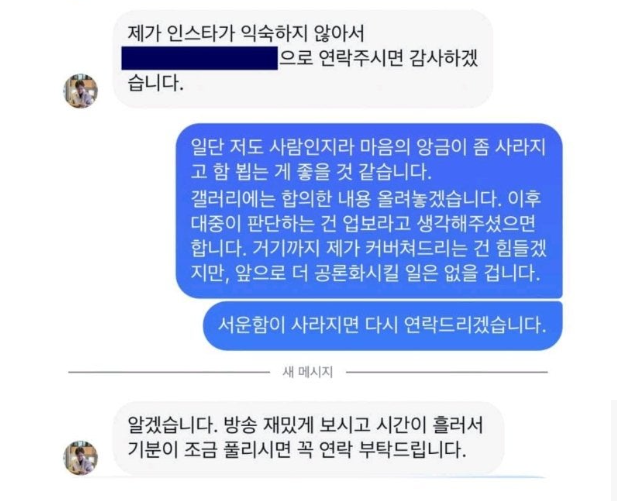Click the divider line left of 새 메시지

[169, 372]
